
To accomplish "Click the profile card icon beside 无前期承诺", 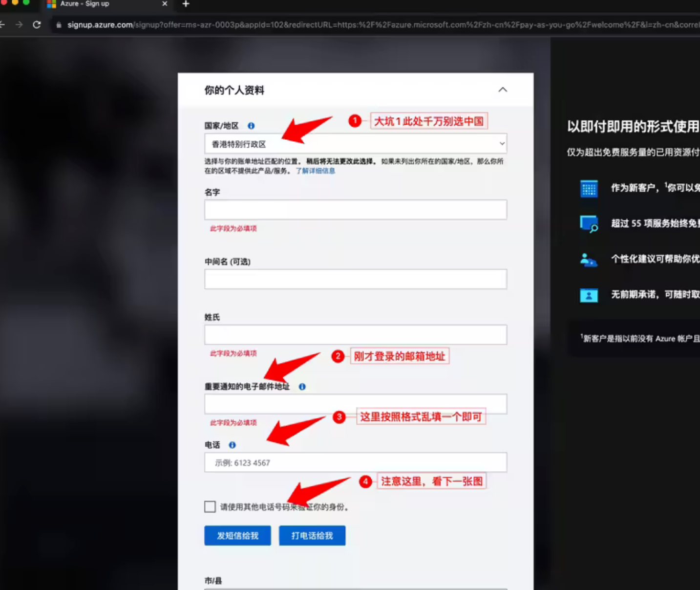I will pos(589,295).
